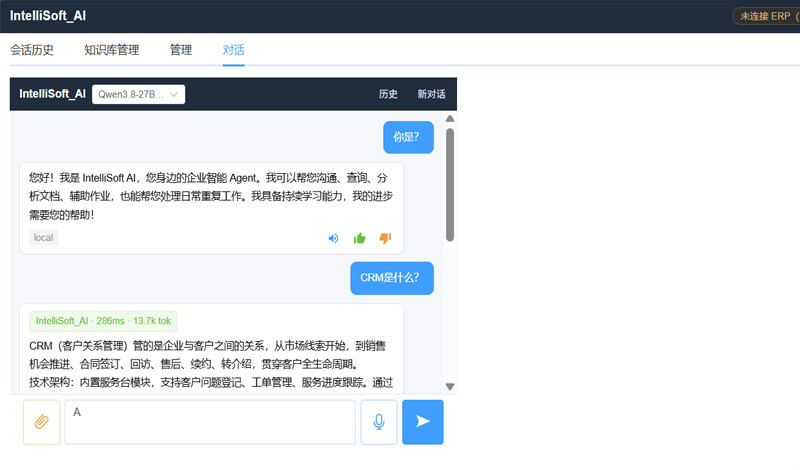Click the paperclip attachment icon
The width and height of the screenshot is (800, 470).
click(x=41, y=422)
